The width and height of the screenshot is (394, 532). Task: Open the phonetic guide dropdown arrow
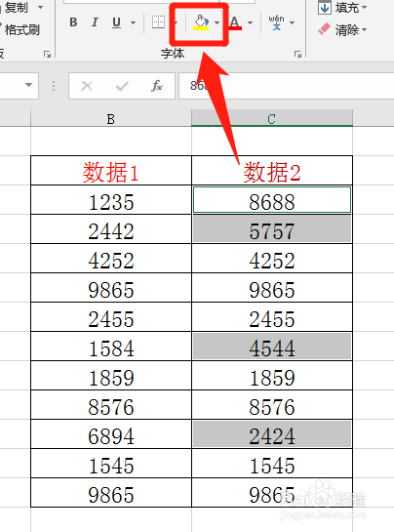tap(292, 23)
